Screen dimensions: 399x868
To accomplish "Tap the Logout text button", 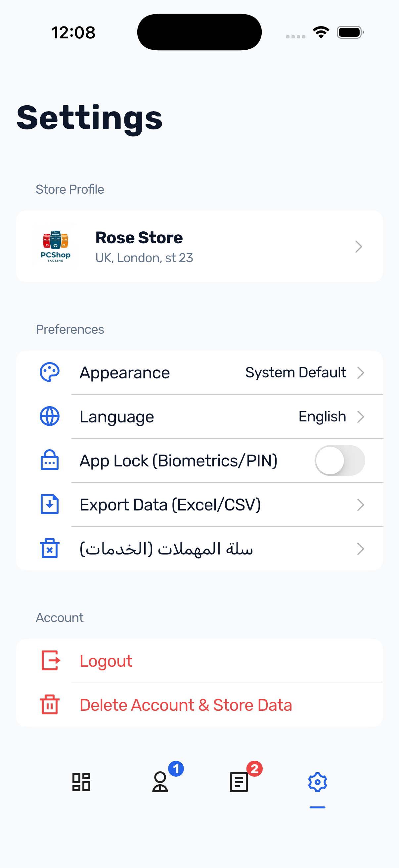I will 106,661.
